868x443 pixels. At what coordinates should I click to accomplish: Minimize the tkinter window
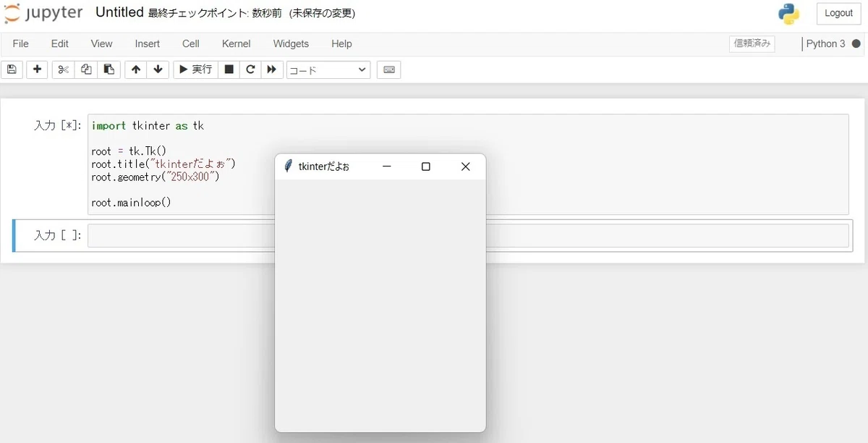pyautogui.click(x=387, y=166)
